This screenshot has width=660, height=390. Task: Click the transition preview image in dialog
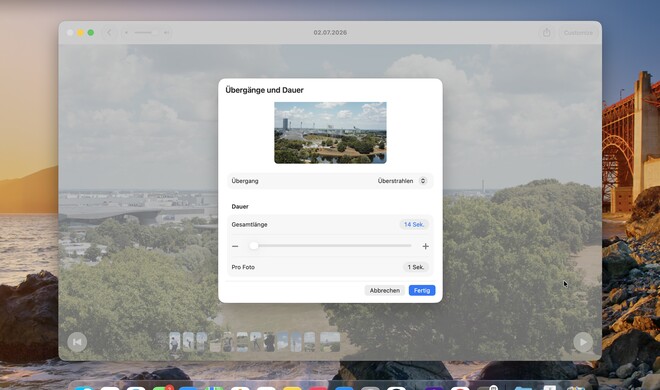pyautogui.click(x=330, y=133)
